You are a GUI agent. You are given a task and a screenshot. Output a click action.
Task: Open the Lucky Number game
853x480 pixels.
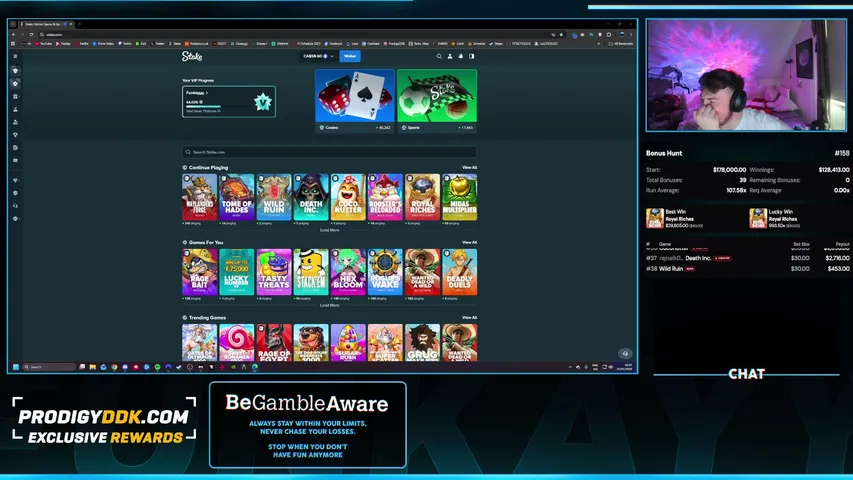[237, 272]
